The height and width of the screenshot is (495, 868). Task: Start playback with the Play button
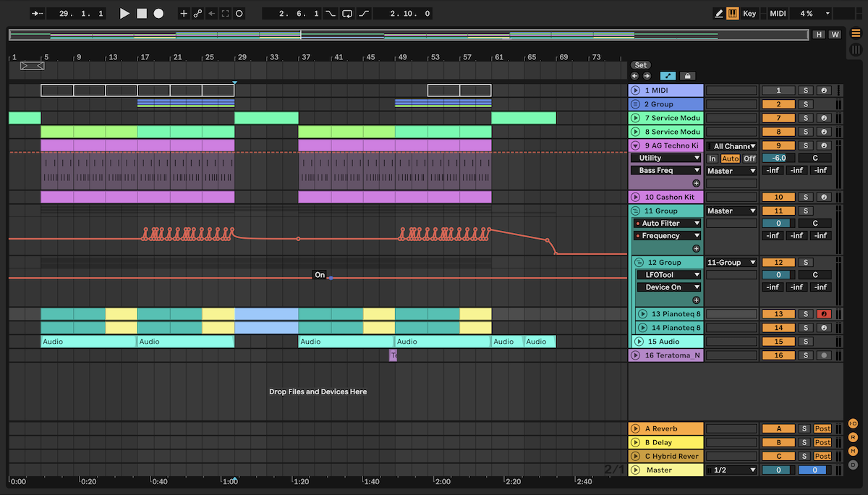[x=124, y=13]
